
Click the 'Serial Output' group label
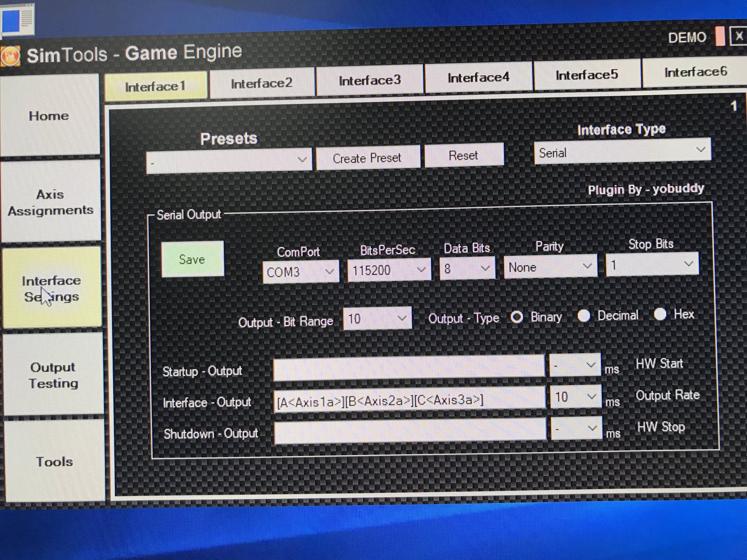pos(189,215)
